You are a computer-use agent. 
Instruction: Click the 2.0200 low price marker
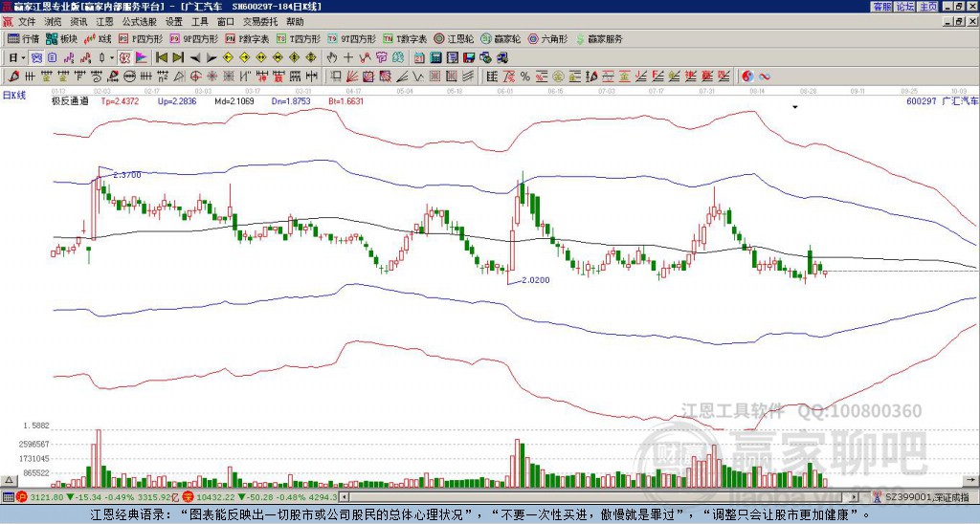(x=536, y=280)
